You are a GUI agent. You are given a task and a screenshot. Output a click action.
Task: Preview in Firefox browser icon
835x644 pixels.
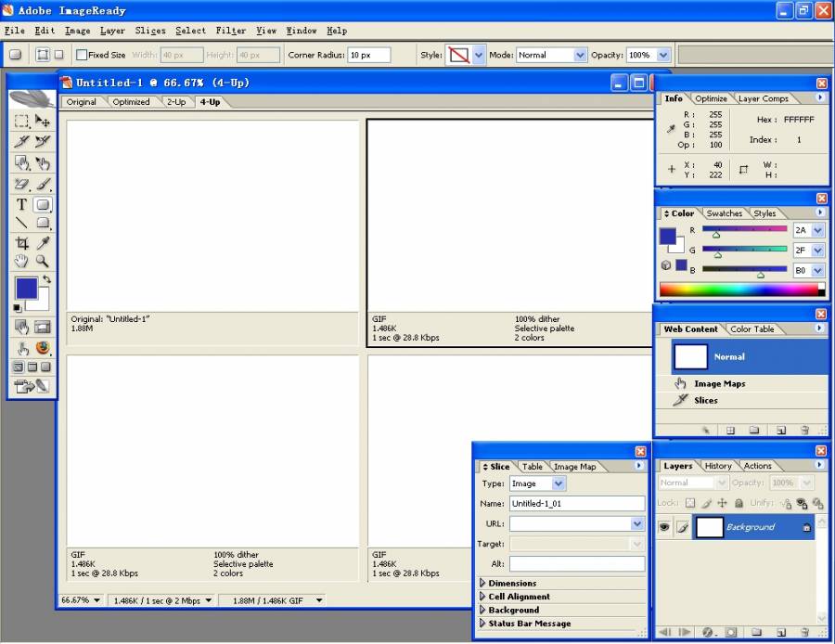coord(43,348)
